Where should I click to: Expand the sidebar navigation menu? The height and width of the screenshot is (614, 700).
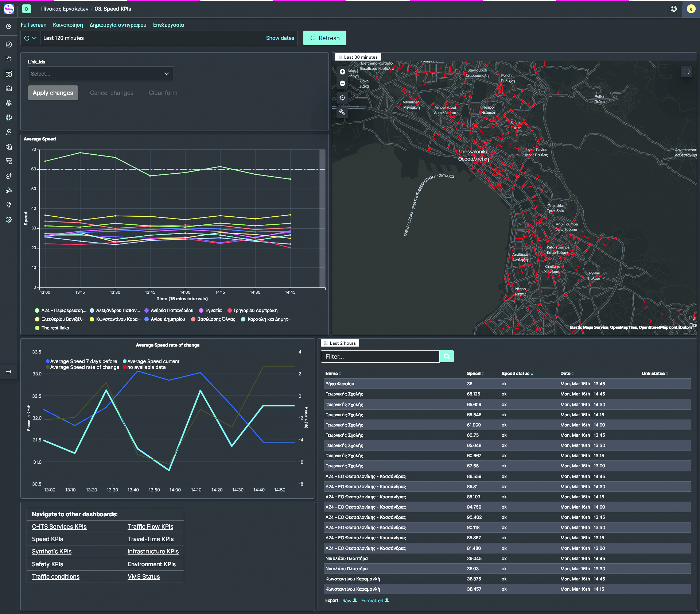point(9,371)
